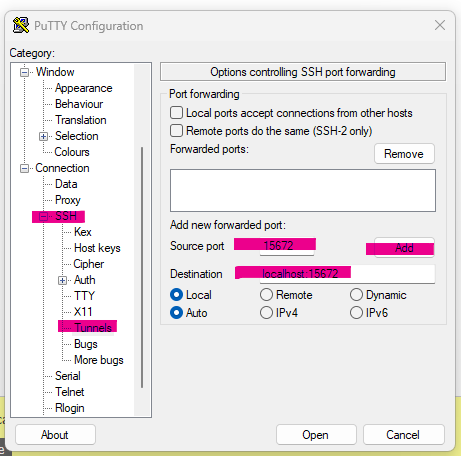Open X11 forwarding settings
461x456 pixels.
(83, 312)
